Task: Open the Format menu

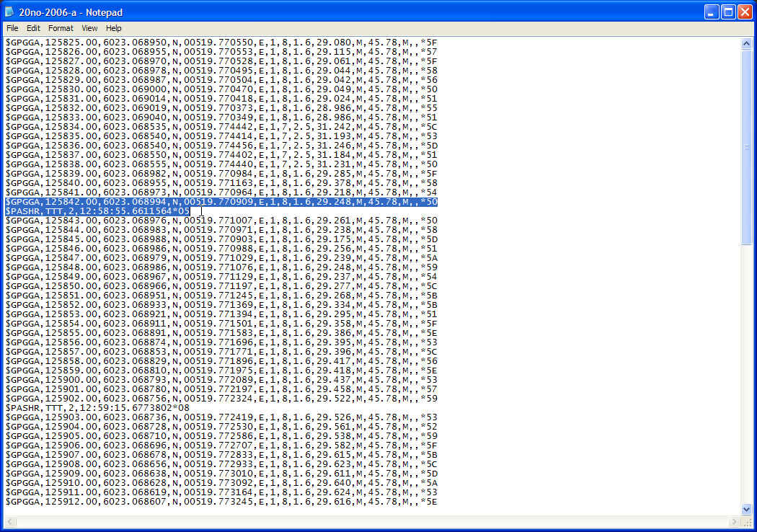Action: click(61, 28)
